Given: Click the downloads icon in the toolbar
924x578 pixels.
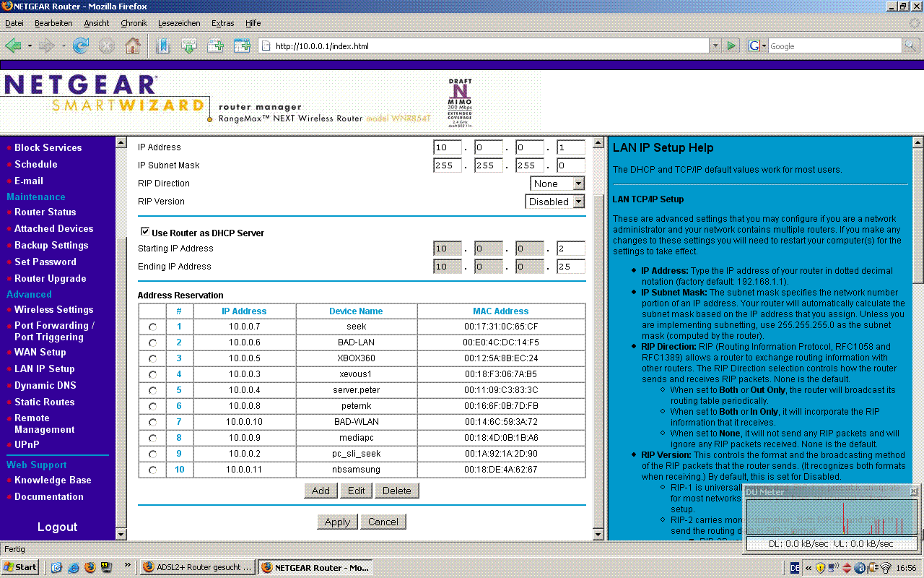Looking at the screenshot, I should point(189,46).
